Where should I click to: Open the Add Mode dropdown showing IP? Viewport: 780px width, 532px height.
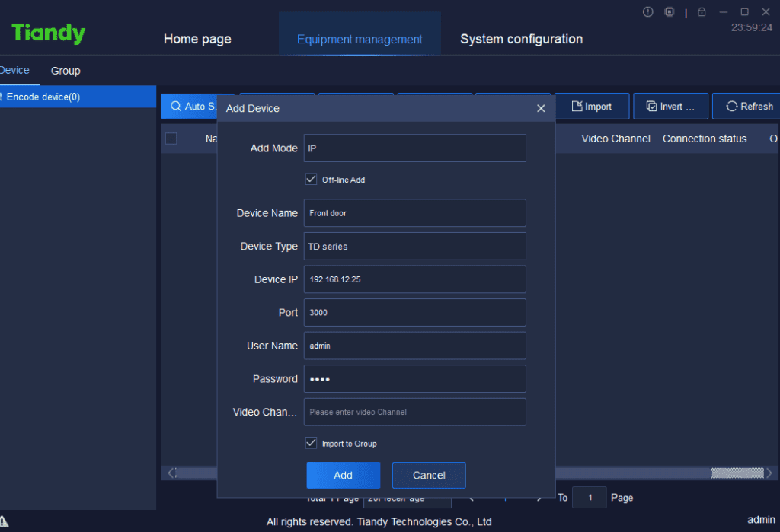[414, 148]
